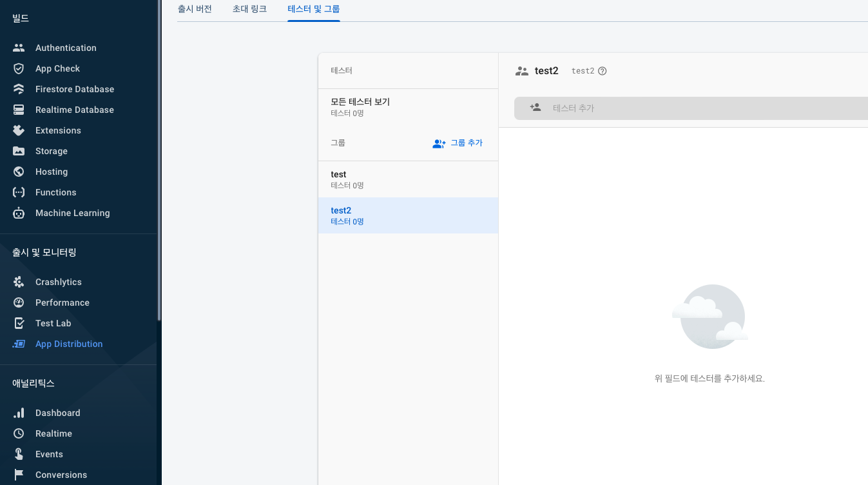
Task: Click the 그룹 추가 button
Action: 458,143
